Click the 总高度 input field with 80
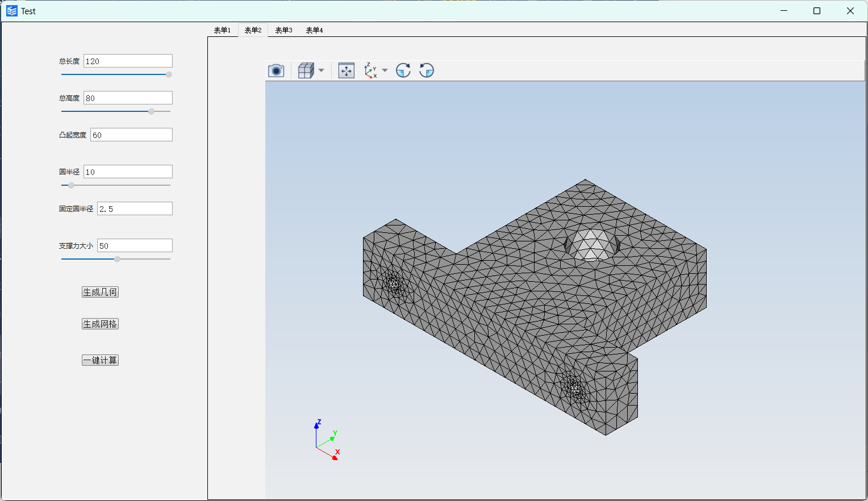The image size is (868, 501). [128, 98]
